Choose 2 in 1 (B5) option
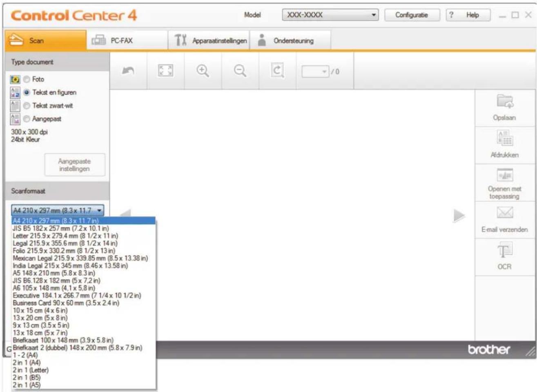The image size is (537, 392). pyautogui.click(x=84, y=378)
